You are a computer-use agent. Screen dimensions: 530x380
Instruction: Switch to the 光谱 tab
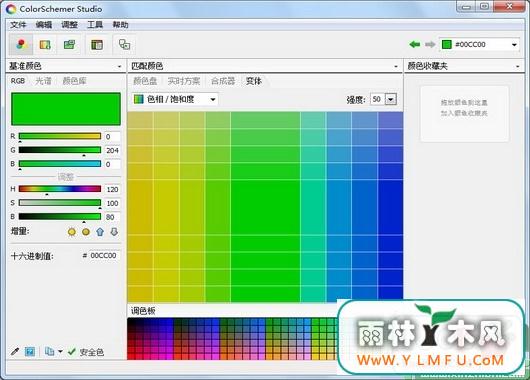pos(44,81)
